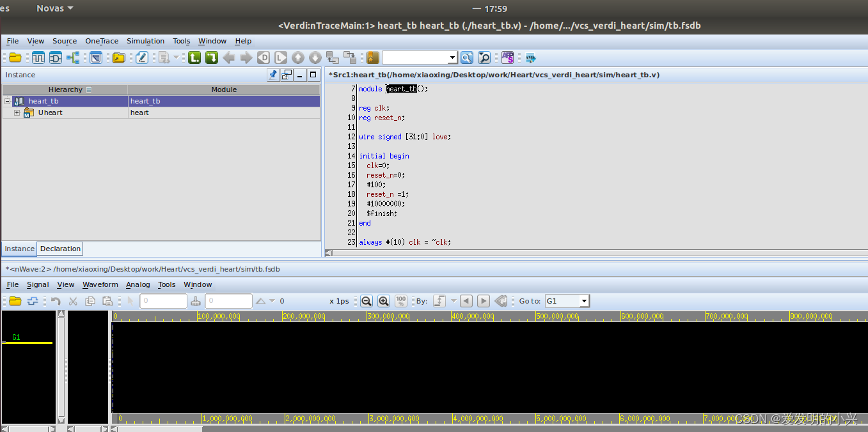Go back with the left arrow icon
The width and height of the screenshot is (868, 432).
click(229, 58)
